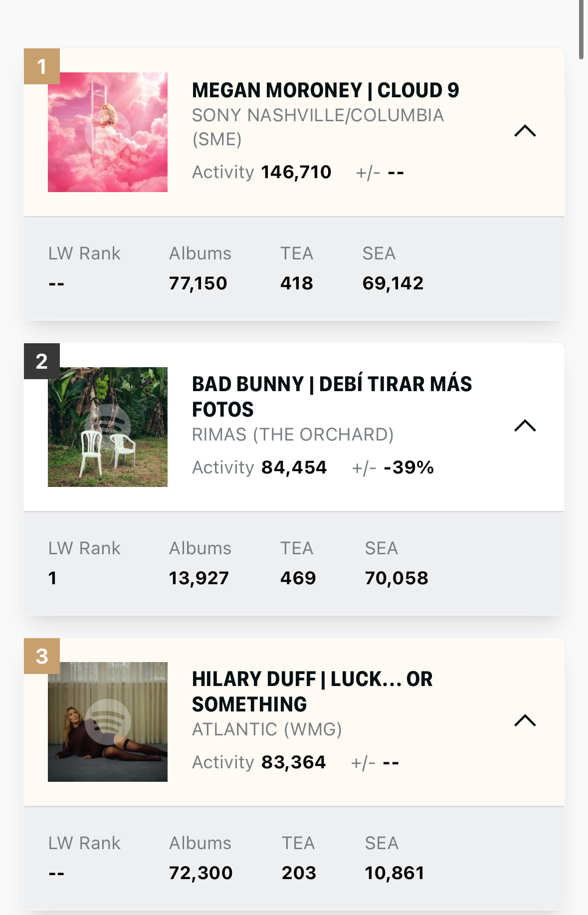Collapse the Bad Bunny entry details

click(x=525, y=426)
